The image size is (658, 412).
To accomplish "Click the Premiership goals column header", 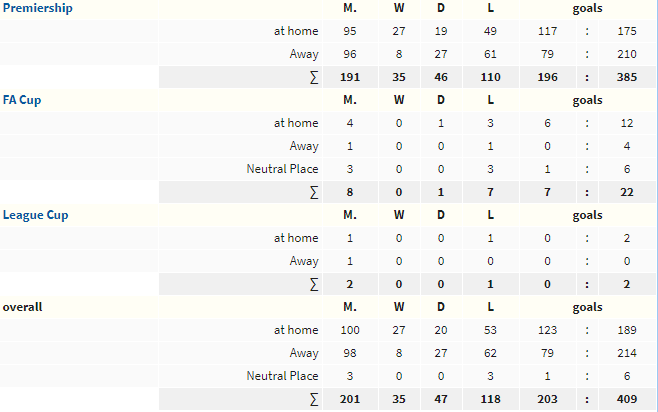I will click(x=588, y=8).
